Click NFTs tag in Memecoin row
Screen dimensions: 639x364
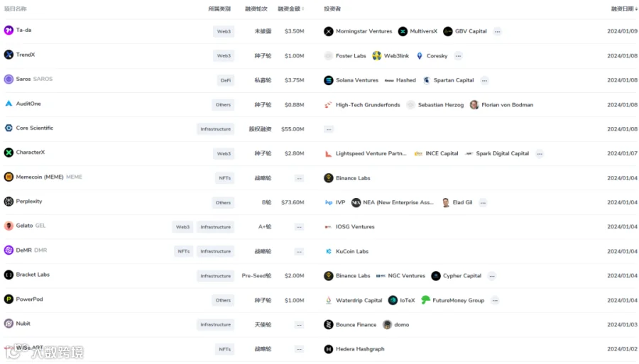225,178
